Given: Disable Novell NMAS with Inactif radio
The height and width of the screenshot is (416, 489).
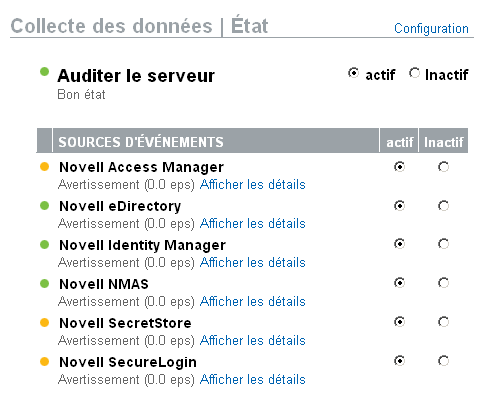Looking at the screenshot, I should tap(443, 283).
